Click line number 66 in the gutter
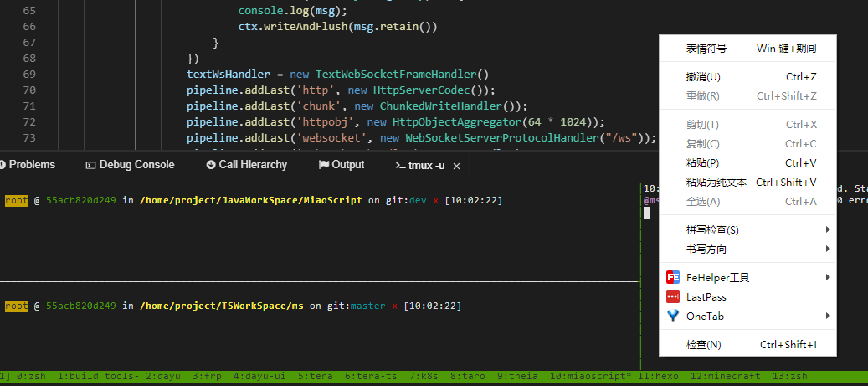The width and height of the screenshot is (868, 386). coord(29,26)
